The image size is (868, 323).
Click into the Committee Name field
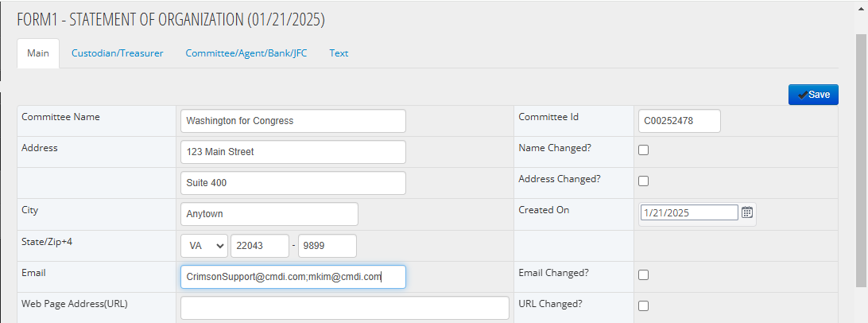(293, 121)
